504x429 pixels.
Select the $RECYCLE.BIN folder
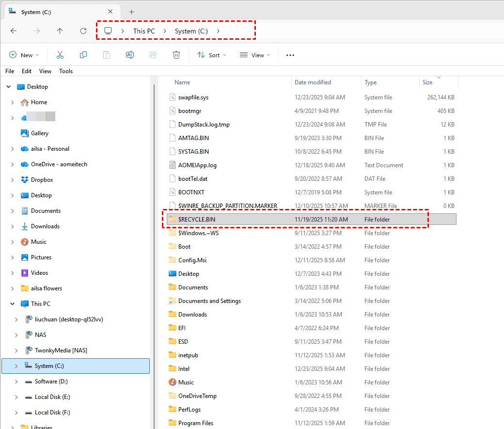click(x=197, y=220)
